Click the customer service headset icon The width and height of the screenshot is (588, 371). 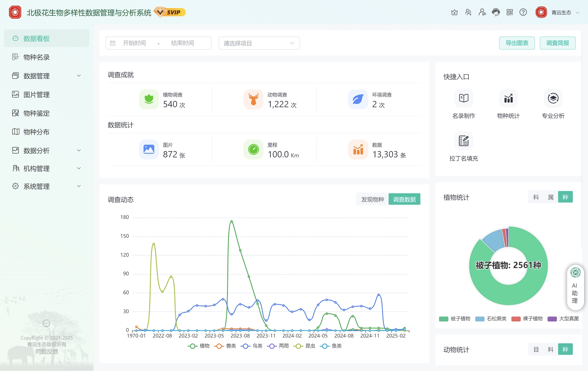tap(496, 12)
